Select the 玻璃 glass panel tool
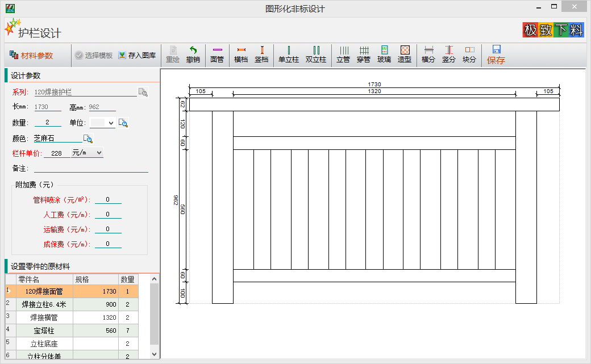 [x=384, y=55]
